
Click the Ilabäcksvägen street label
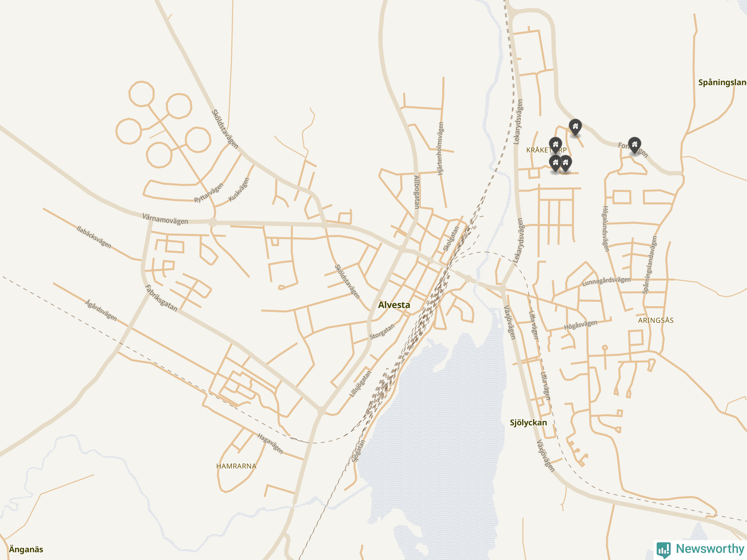[x=94, y=237]
